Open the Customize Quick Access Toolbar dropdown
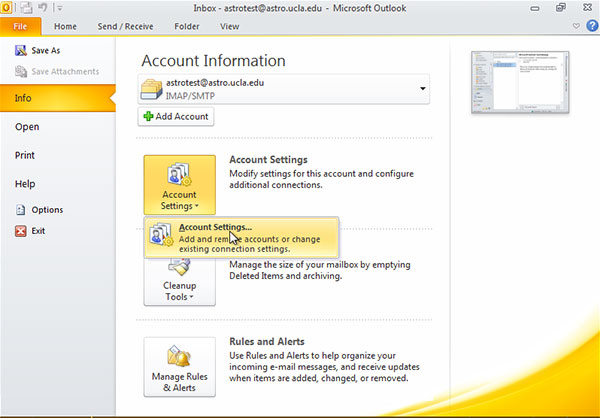Screen dimensions: 600x418 coord(60,8)
